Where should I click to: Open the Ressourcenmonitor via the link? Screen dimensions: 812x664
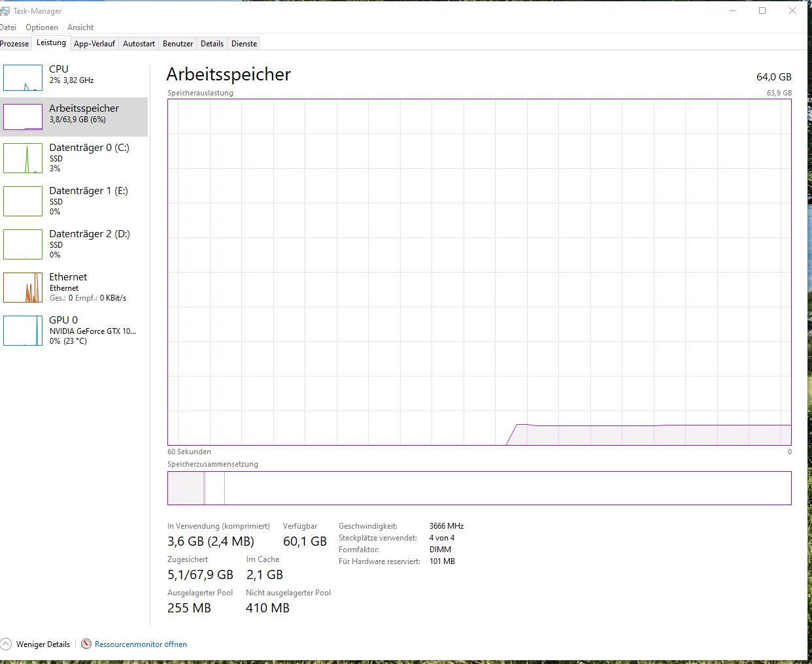139,644
